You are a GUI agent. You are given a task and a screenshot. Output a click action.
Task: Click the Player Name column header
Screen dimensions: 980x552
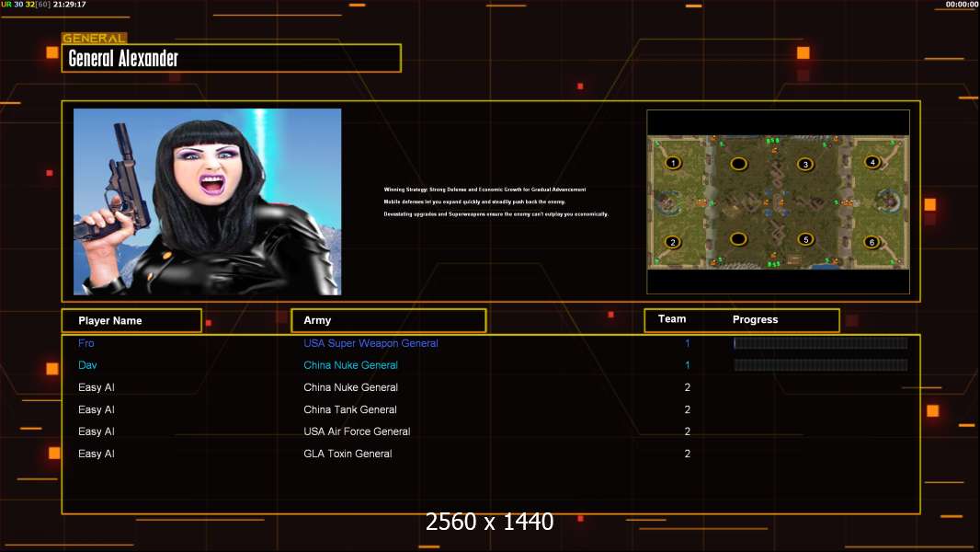click(x=131, y=321)
